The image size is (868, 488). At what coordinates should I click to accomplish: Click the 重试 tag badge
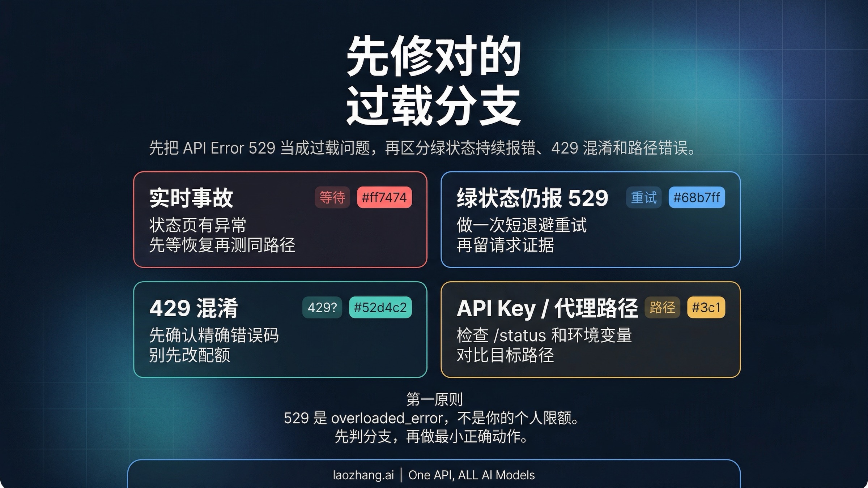[643, 197]
